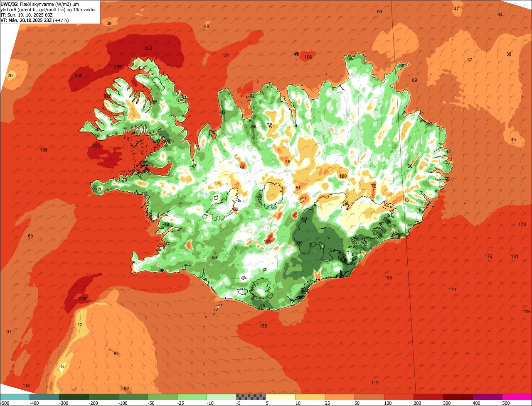The image size is (532, 406).
Task: Click the 39 value on the map
Action: [109, 23]
